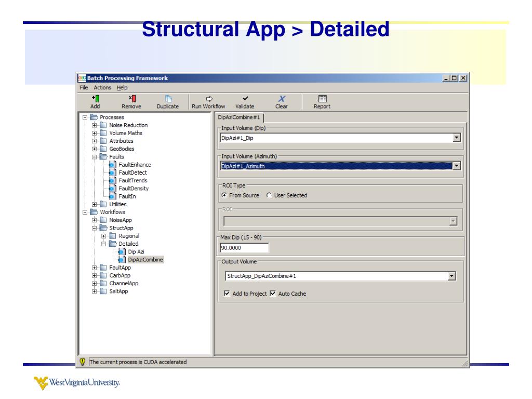
Task: Toggle the Add to Project checkbox
Action: coord(227,294)
